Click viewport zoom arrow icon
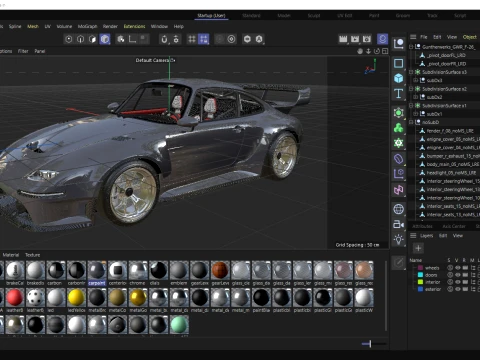The image size is (480, 360). click(x=368, y=51)
